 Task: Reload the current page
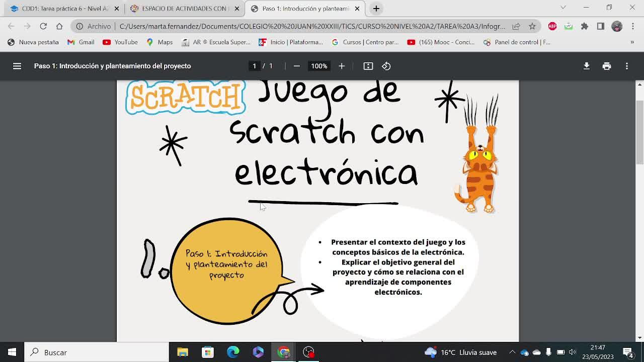click(43, 26)
